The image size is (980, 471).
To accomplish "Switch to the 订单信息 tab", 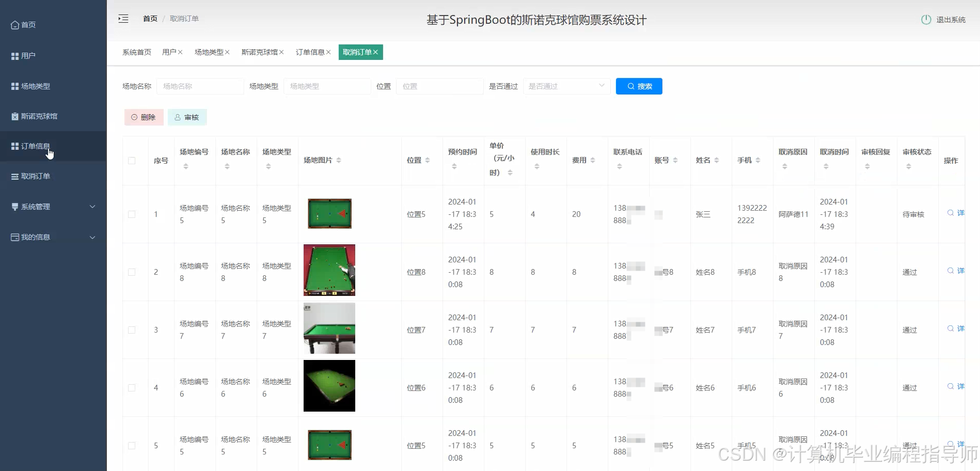I will (x=310, y=52).
